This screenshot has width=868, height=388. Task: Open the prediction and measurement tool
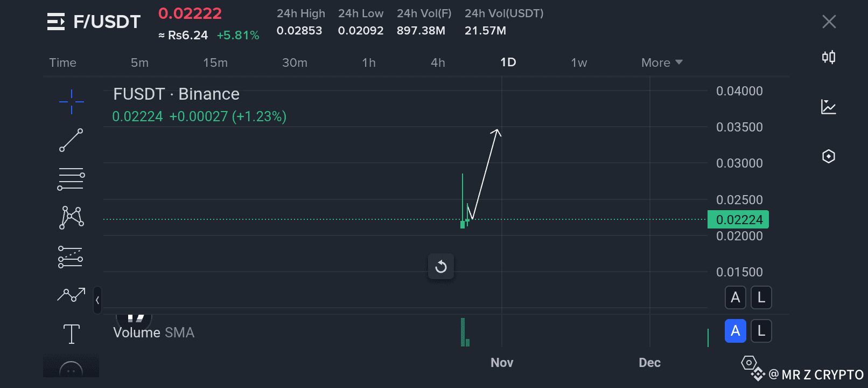[71, 257]
